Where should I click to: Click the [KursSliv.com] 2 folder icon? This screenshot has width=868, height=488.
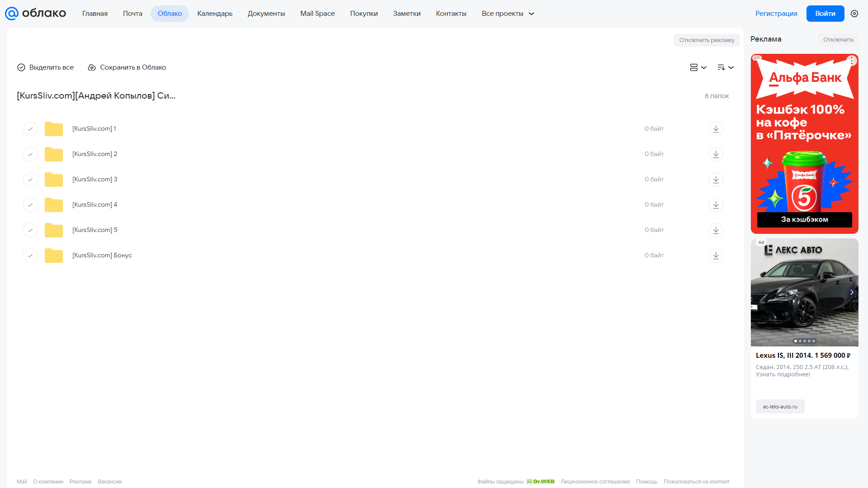click(54, 154)
